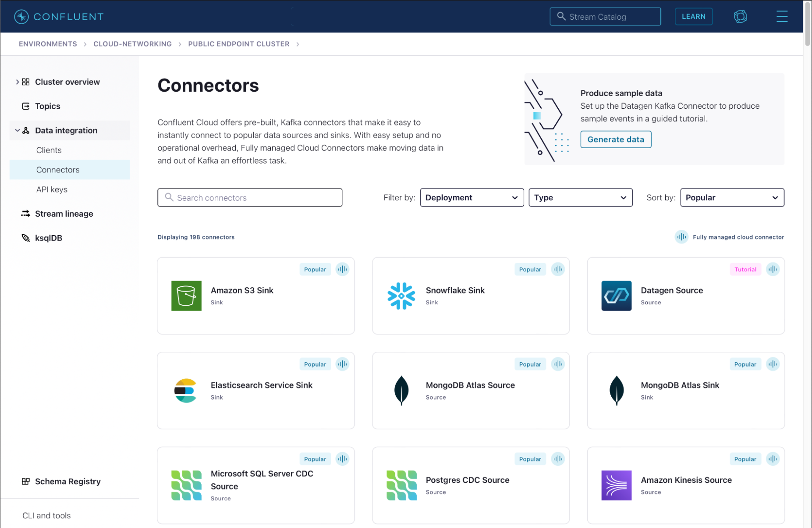Go to CLOUD-NETWORKING breadcrumb
Image resolution: width=812 pixels, height=528 pixels.
click(x=132, y=44)
